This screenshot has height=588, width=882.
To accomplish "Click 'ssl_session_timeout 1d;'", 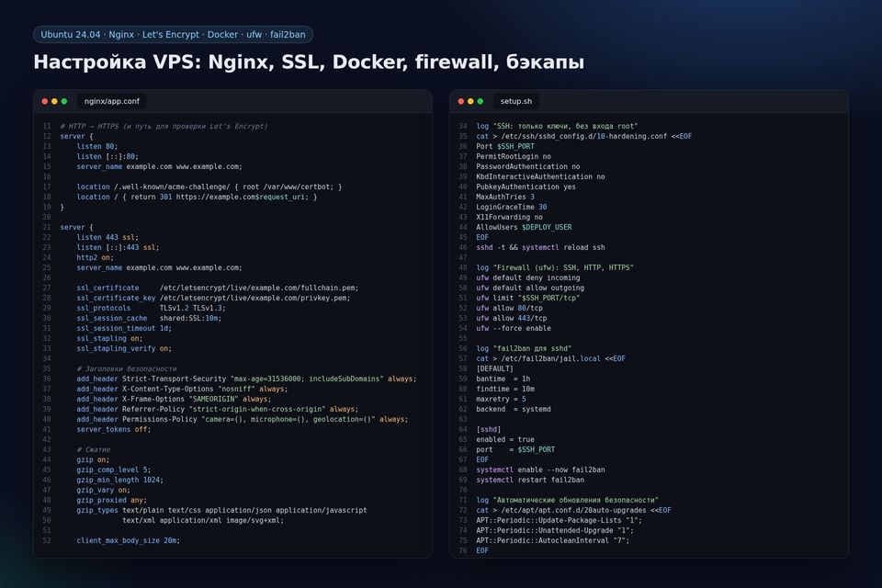I will [x=124, y=329].
